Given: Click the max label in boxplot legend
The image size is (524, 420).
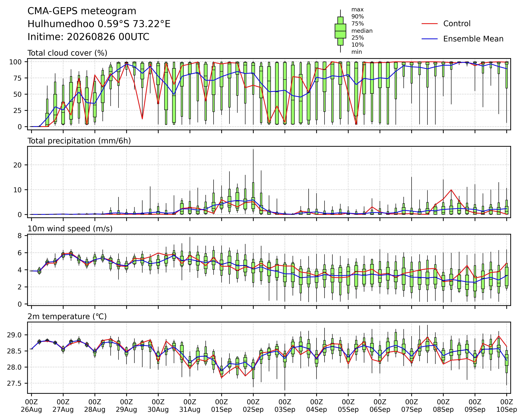Looking at the screenshot, I should [358, 10].
